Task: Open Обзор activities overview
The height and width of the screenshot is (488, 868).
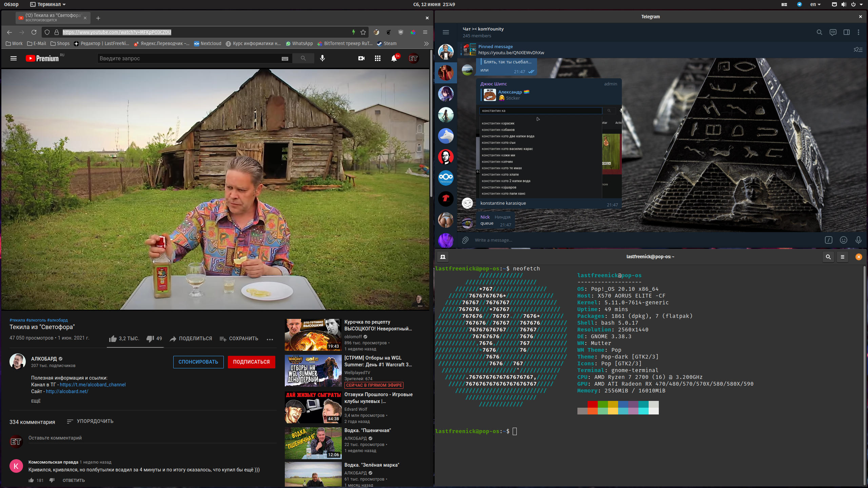Action: coord(11,4)
